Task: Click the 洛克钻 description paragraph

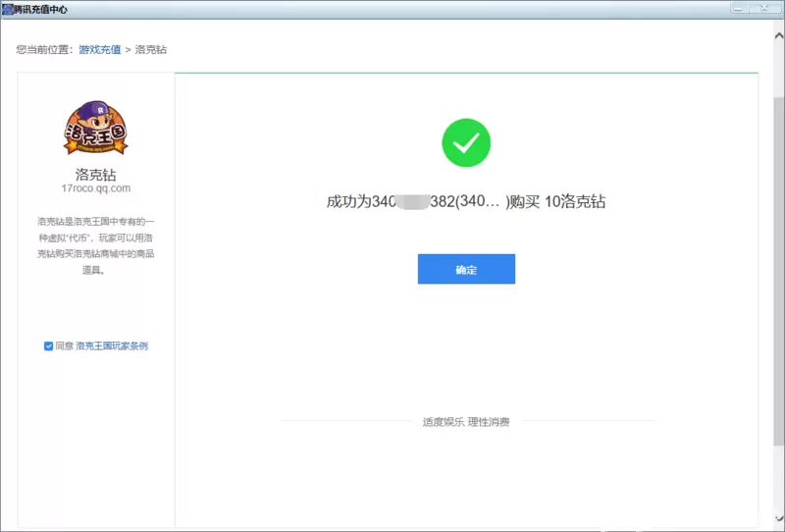Action: coord(95,245)
